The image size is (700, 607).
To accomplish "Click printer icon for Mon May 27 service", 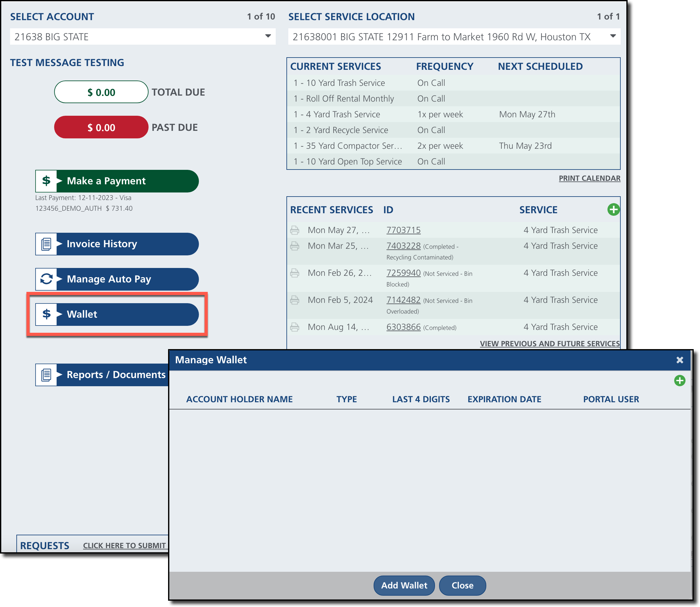I will [x=295, y=230].
